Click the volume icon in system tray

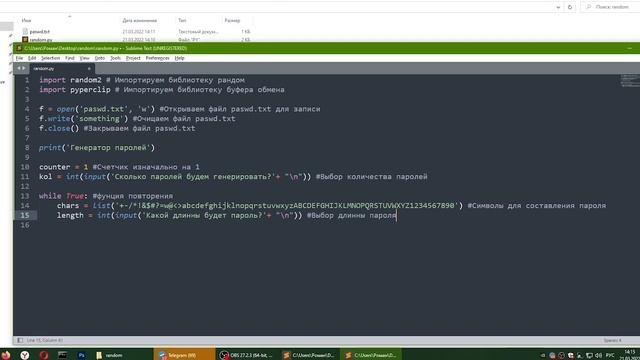coord(598,356)
